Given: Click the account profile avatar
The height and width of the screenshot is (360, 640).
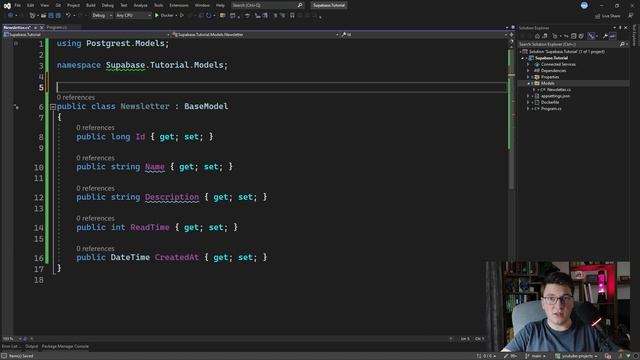Looking at the screenshot, I should click(x=584, y=5).
